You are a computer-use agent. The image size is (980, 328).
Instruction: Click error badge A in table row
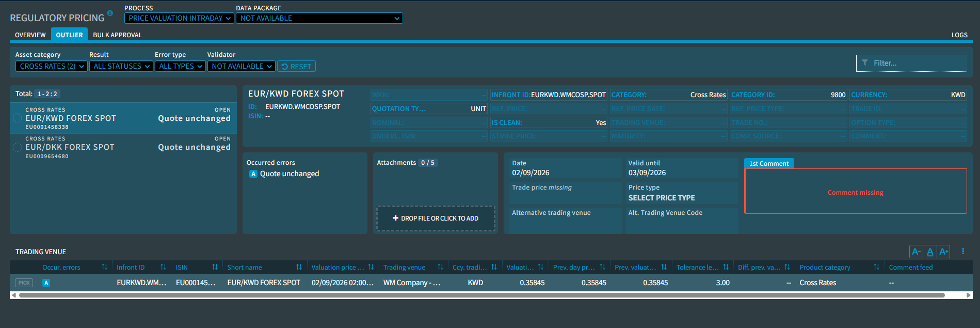click(x=46, y=283)
